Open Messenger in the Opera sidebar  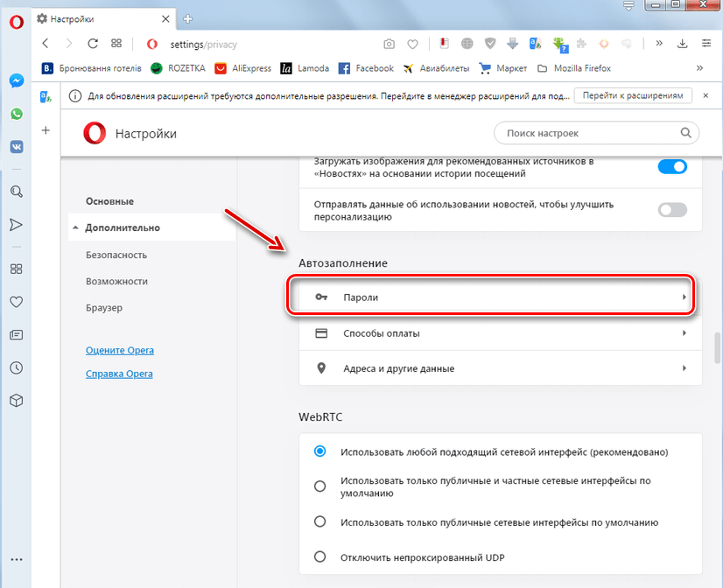(16, 80)
